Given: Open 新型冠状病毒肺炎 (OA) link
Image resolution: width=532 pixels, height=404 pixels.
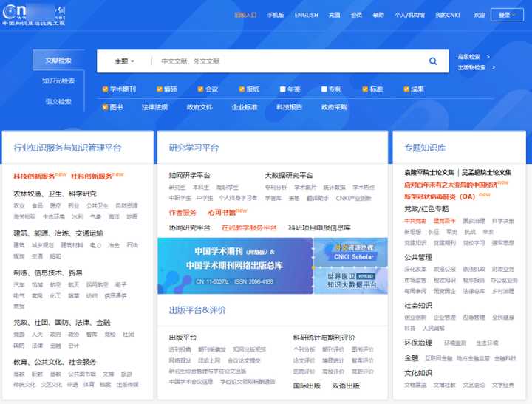Looking at the screenshot, I should point(440,197).
